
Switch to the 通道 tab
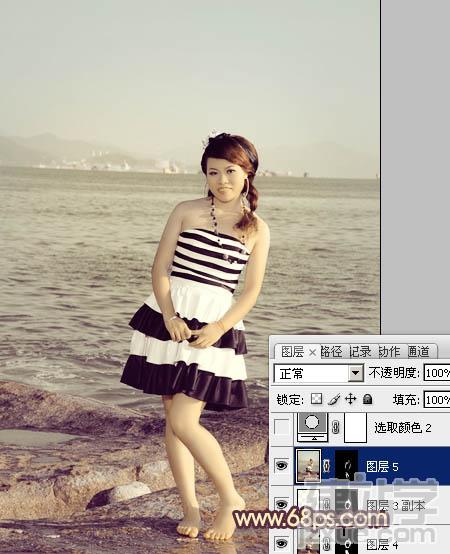[419, 352]
